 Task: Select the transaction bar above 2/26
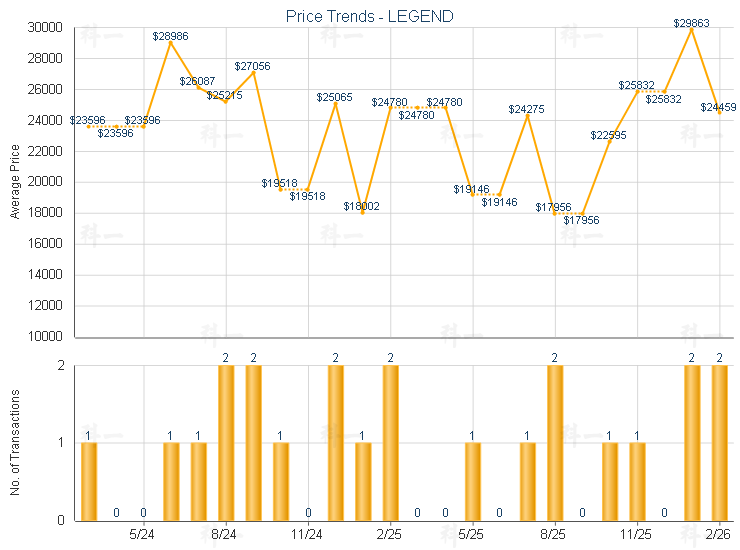click(x=719, y=442)
